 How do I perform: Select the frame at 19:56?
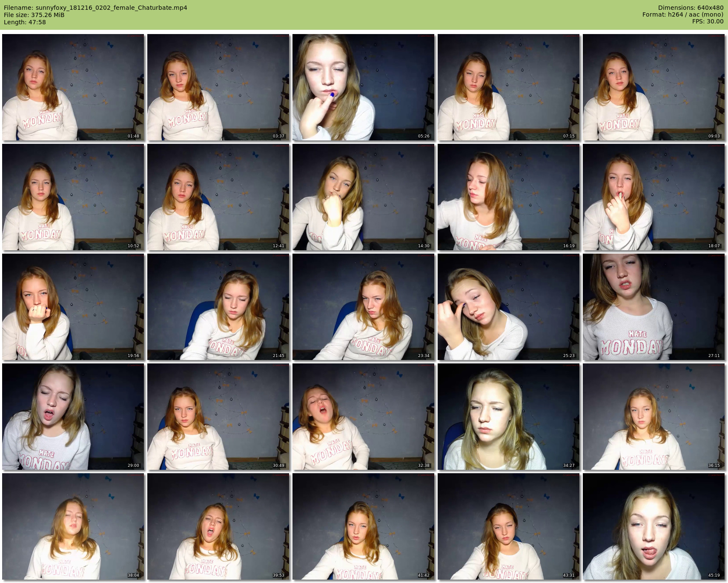73,307
